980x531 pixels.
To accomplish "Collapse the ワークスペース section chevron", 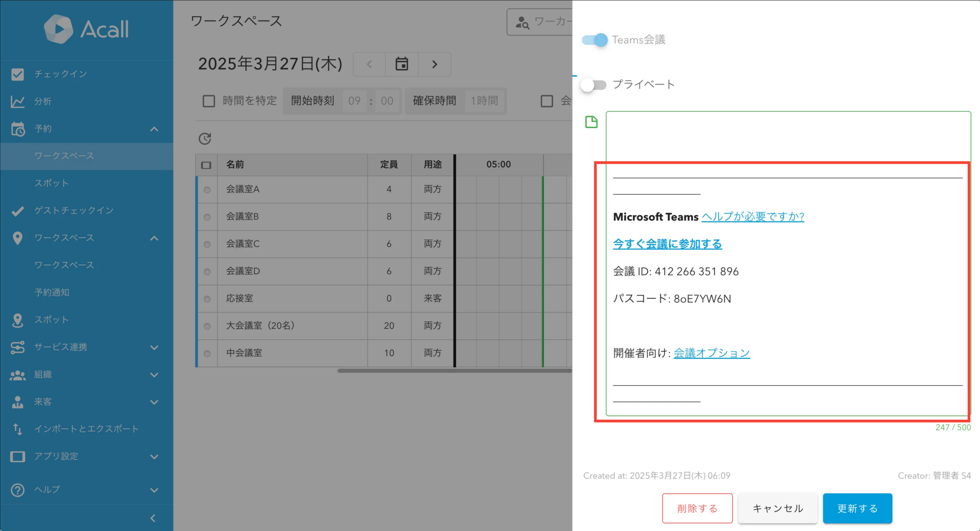I will pos(154,238).
